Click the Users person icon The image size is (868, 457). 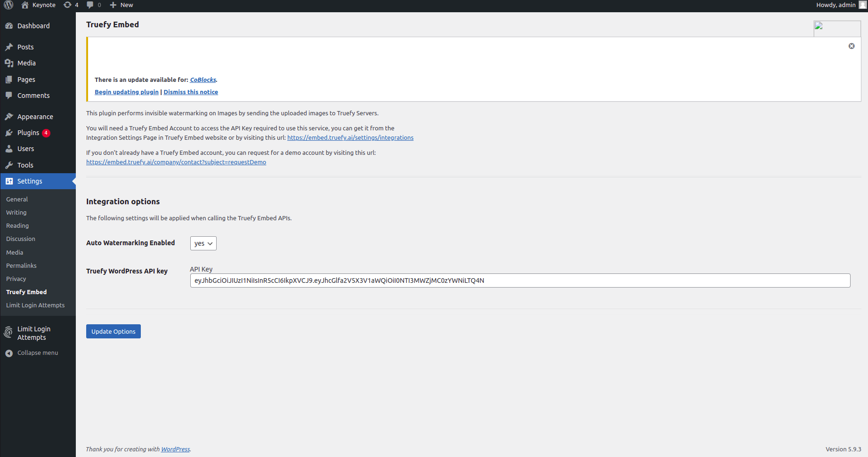pyautogui.click(x=9, y=149)
